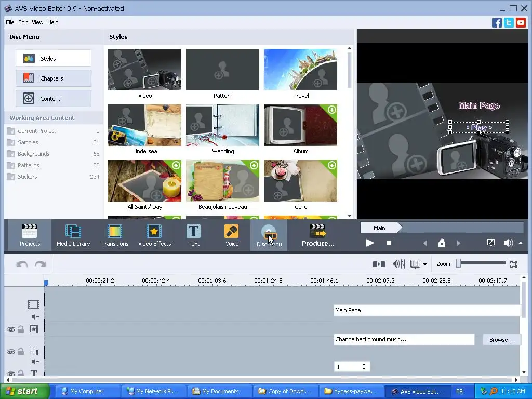This screenshot has width=532, height=399.
Task: Go to previous menu page arrow
Action: (x=425, y=243)
